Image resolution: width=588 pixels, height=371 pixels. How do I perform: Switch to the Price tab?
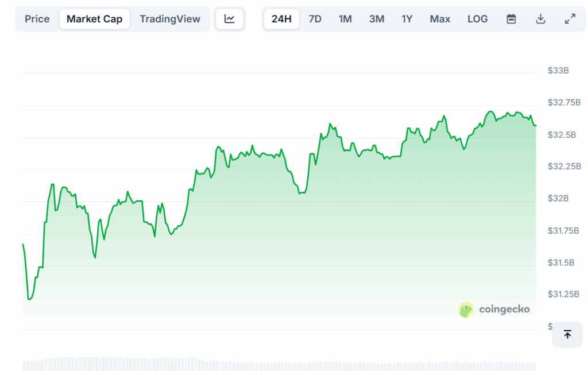tap(37, 19)
